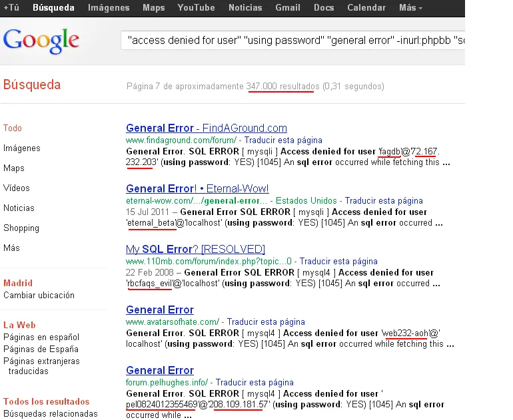
Task: Select the Todo filter in sidebar
Action: click(x=13, y=128)
